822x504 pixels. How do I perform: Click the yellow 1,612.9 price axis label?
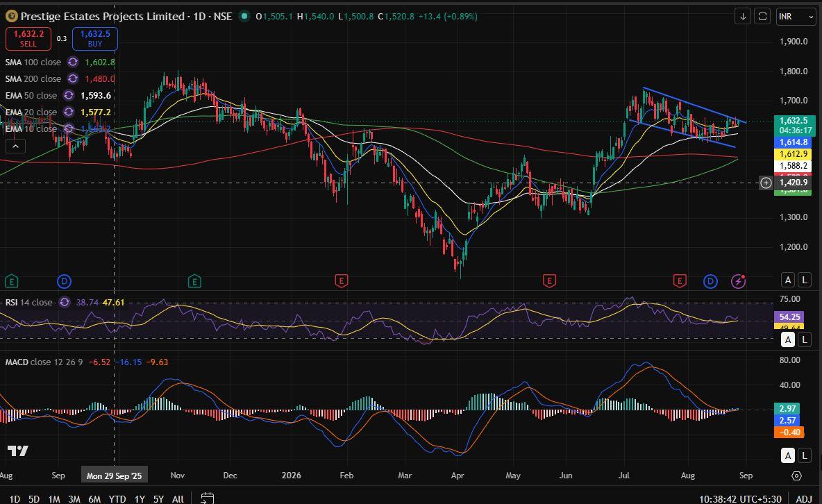click(x=794, y=153)
